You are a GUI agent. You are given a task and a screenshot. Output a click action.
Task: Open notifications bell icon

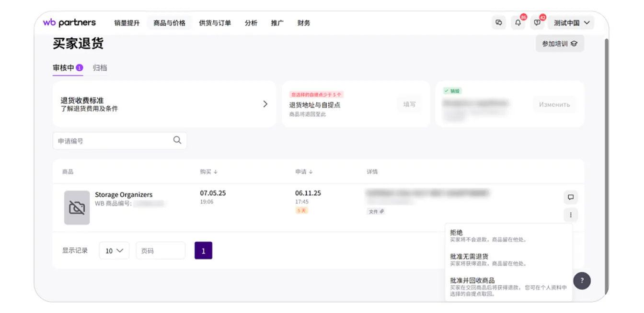tap(518, 22)
